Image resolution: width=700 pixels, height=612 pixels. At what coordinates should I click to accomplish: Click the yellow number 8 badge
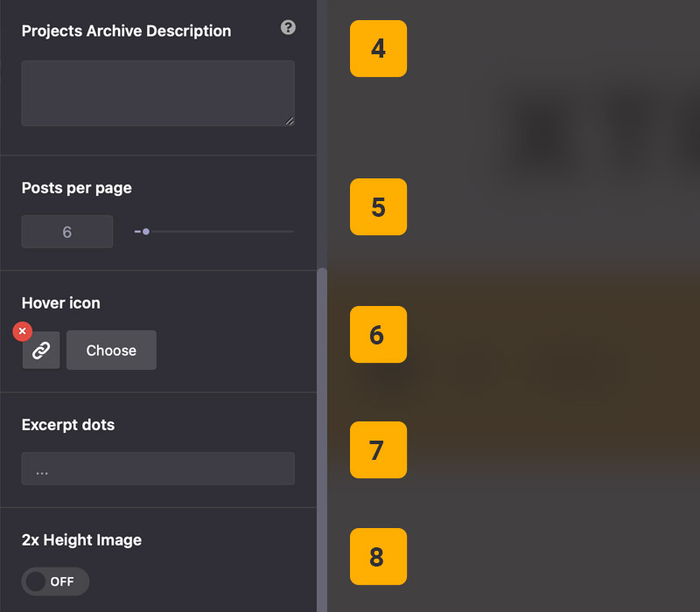(378, 557)
